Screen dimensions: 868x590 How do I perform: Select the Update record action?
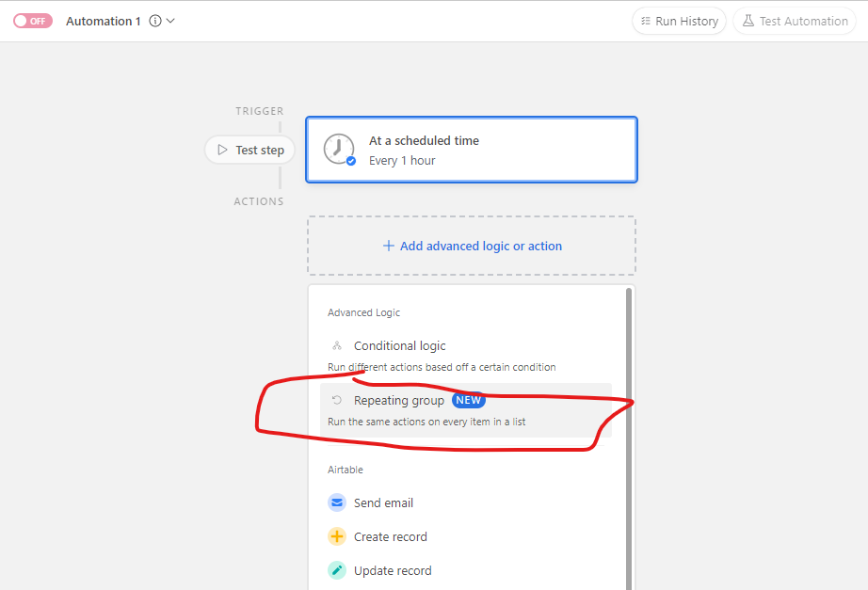(466, 570)
